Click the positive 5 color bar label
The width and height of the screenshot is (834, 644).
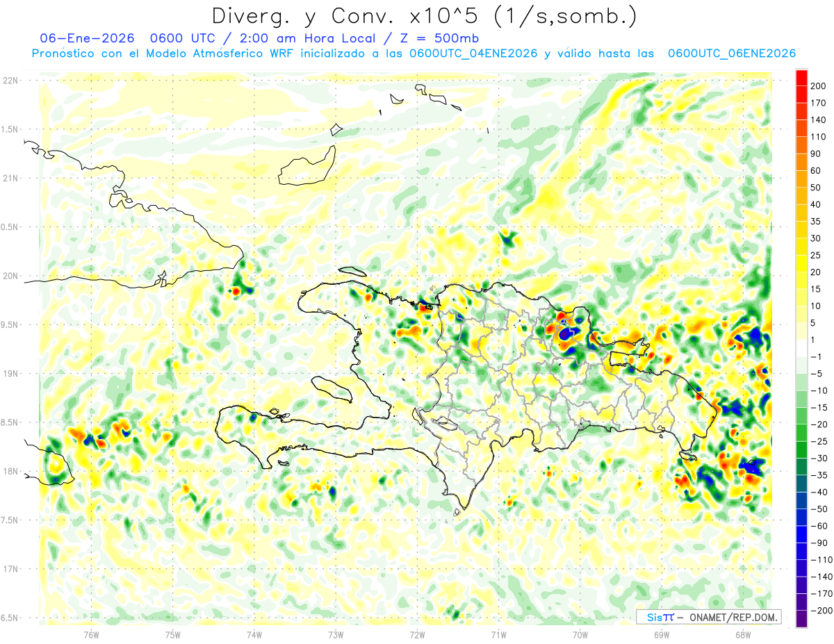click(x=813, y=323)
